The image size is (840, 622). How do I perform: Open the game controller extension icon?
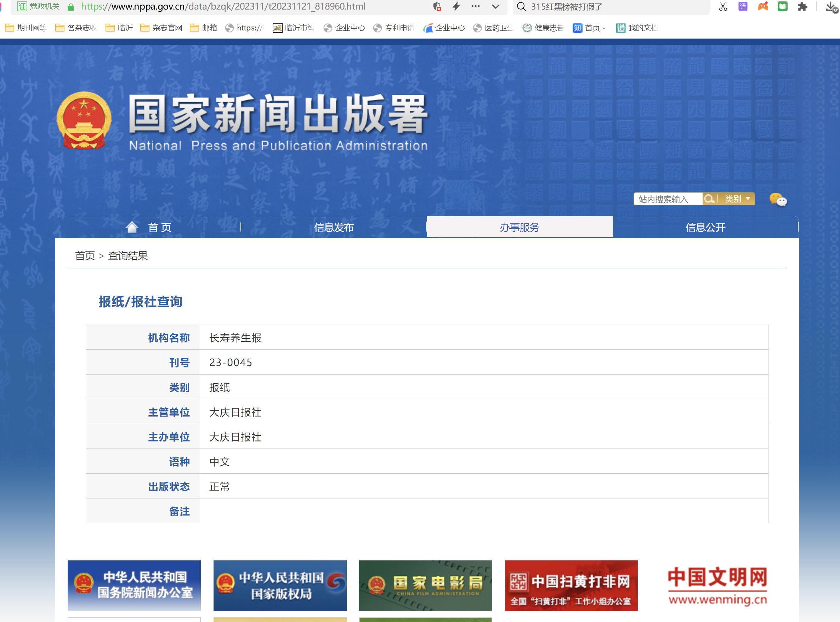tap(762, 7)
